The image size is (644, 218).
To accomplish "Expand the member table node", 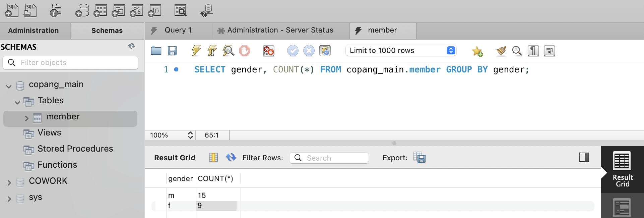I will tap(27, 118).
